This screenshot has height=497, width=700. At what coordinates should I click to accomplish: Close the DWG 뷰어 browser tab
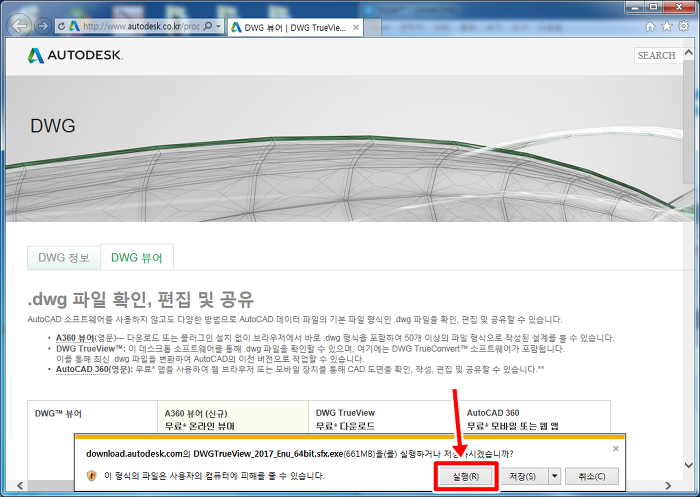coord(356,28)
